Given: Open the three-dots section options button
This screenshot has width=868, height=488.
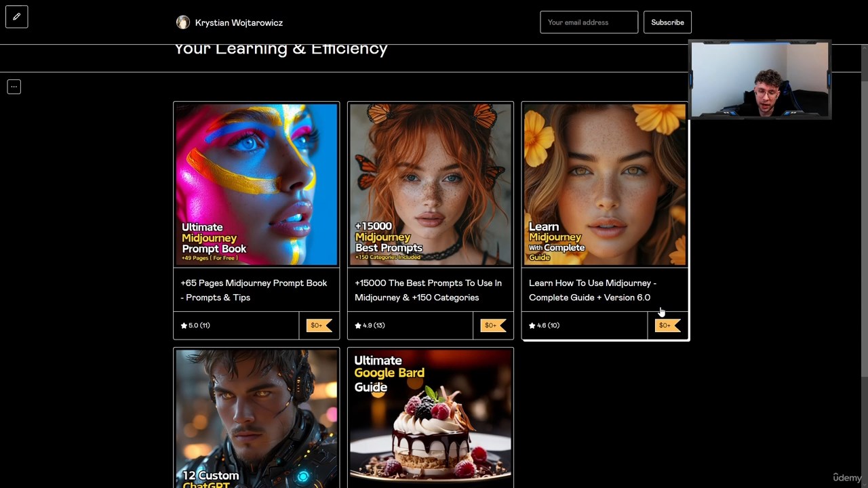Looking at the screenshot, I should (14, 87).
